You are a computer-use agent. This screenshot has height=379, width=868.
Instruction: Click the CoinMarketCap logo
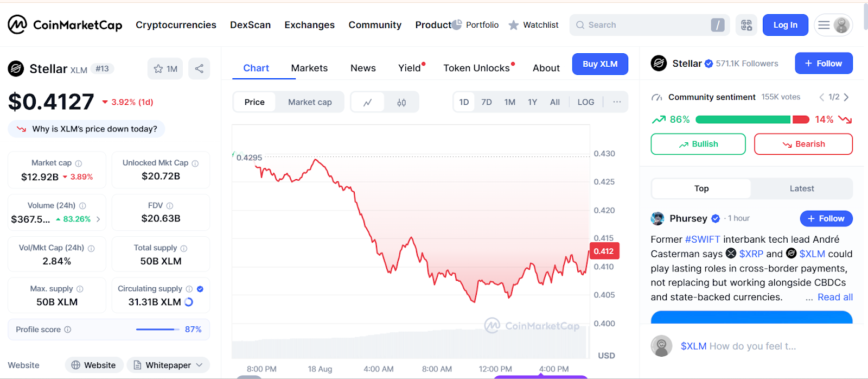(x=65, y=25)
